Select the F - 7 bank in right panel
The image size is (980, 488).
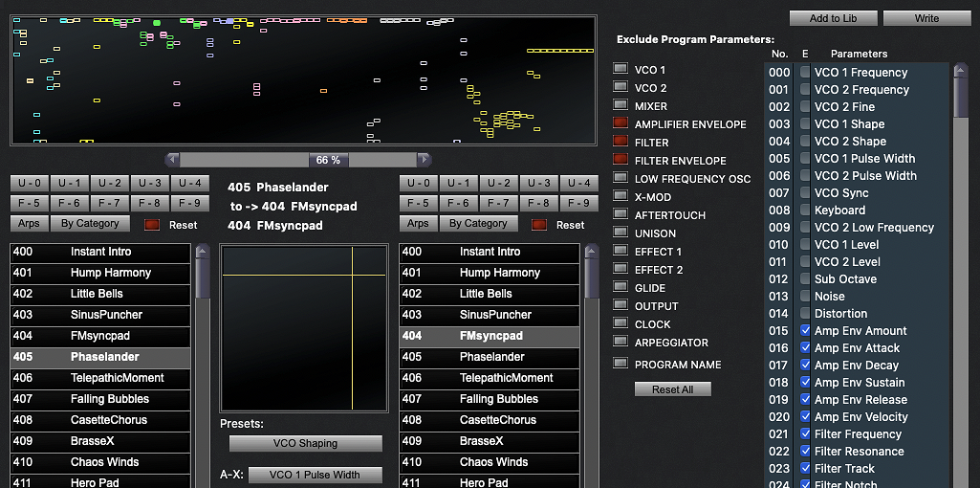tap(499, 203)
